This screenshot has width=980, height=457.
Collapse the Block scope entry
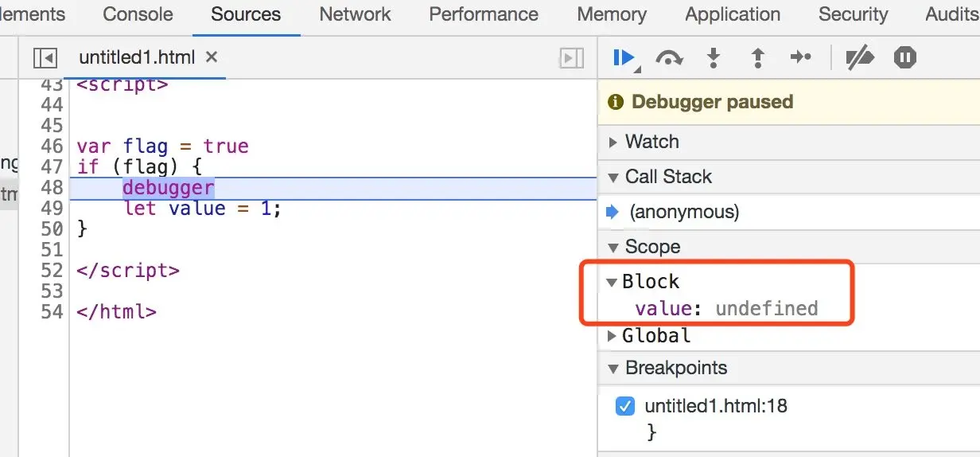point(612,282)
